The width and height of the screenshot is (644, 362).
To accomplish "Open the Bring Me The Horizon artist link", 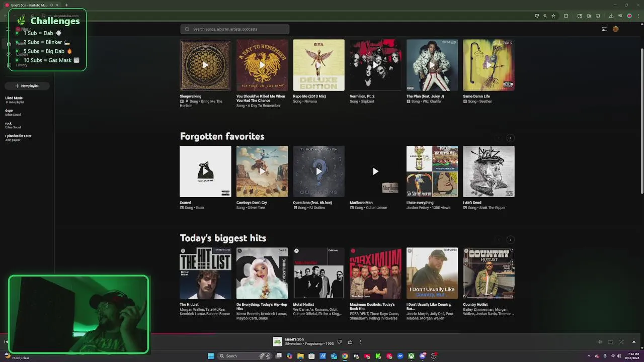I will (201, 104).
